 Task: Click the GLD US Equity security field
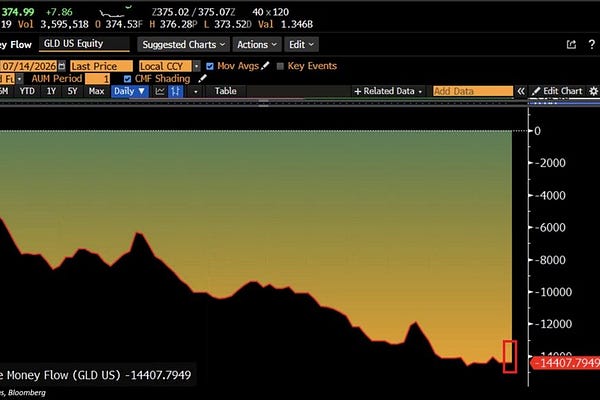point(84,44)
